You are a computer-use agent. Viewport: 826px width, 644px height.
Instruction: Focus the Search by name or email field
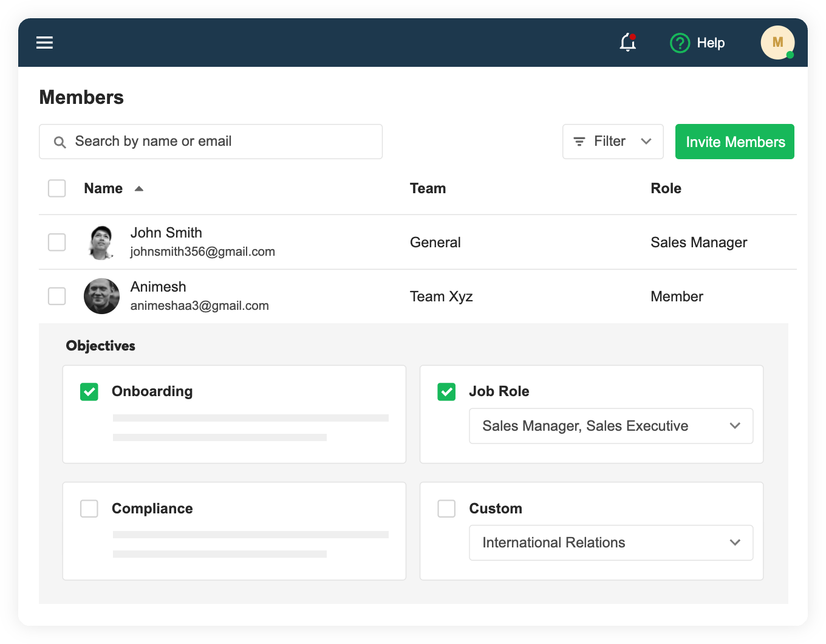211,142
